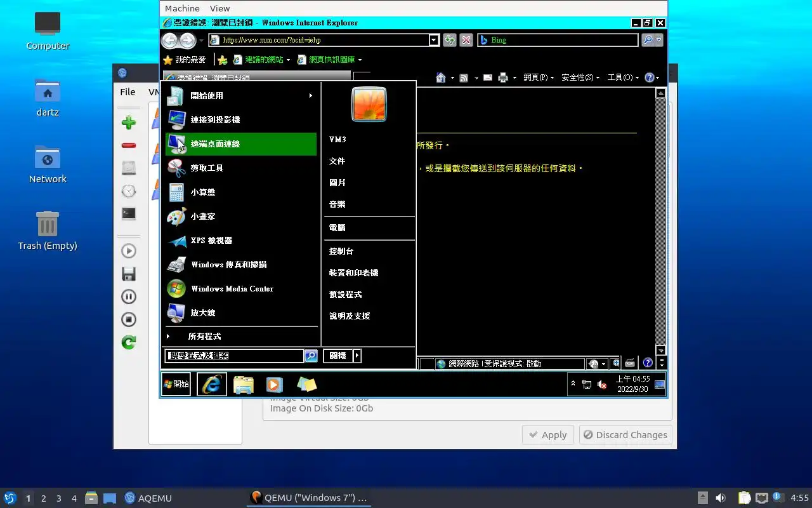Click the on-screen keyboard icon in IE status bar
This screenshot has width=812, height=508.
click(630, 363)
